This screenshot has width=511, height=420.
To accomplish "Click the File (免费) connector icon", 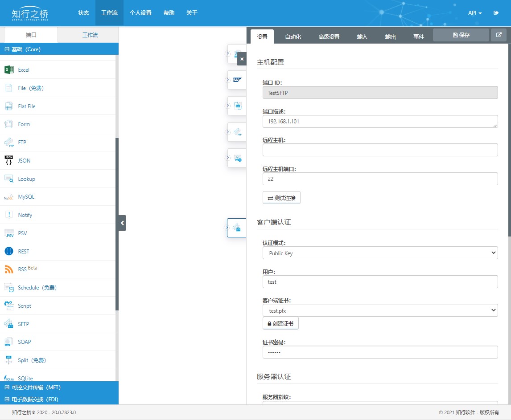I will (x=9, y=88).
